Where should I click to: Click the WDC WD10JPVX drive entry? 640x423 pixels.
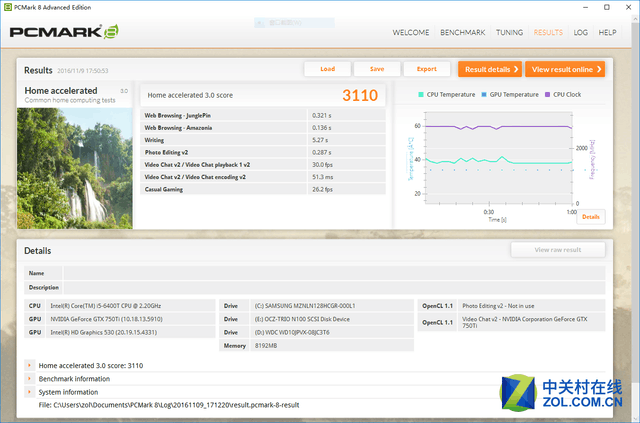(x=332, y=332)
